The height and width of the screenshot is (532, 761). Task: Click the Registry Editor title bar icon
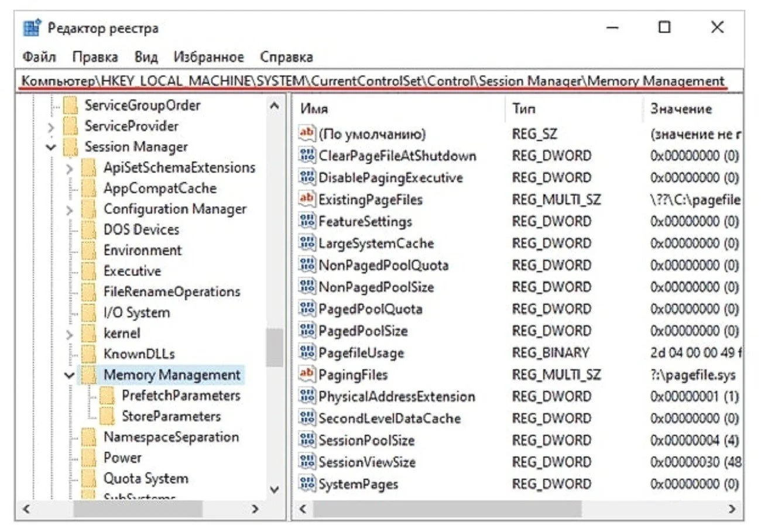(x=32, y=28)
